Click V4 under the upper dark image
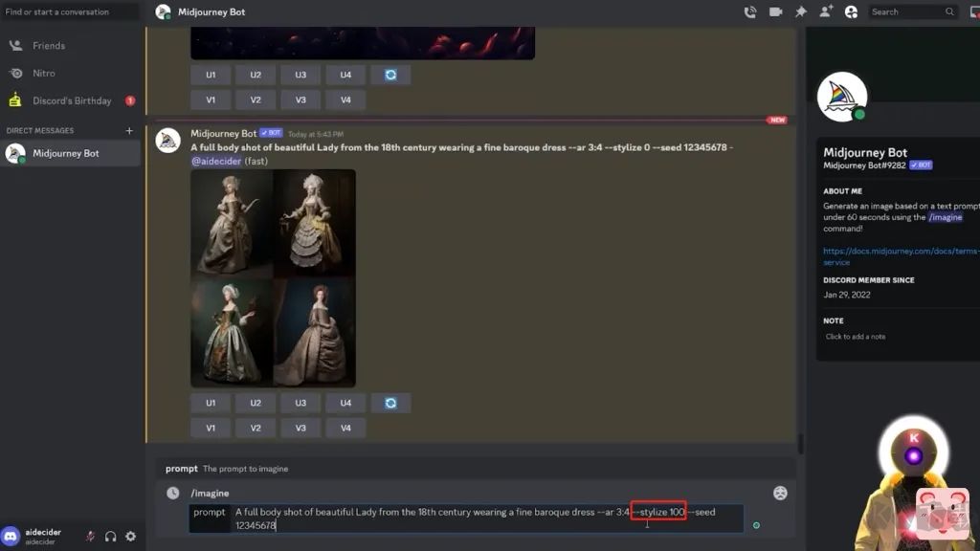Viewport: 980px width, 551px height. coord(345,99)
